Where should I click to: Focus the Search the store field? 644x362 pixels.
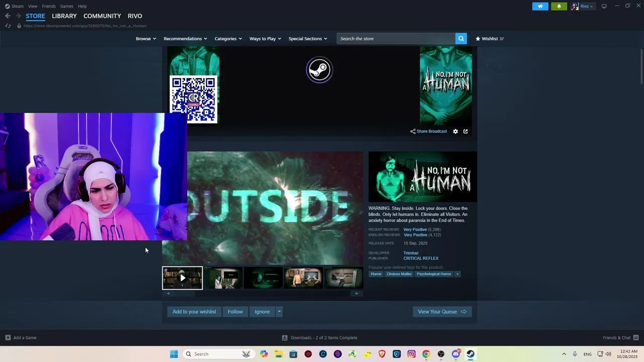pyautogui.click(x=396, y=39)
